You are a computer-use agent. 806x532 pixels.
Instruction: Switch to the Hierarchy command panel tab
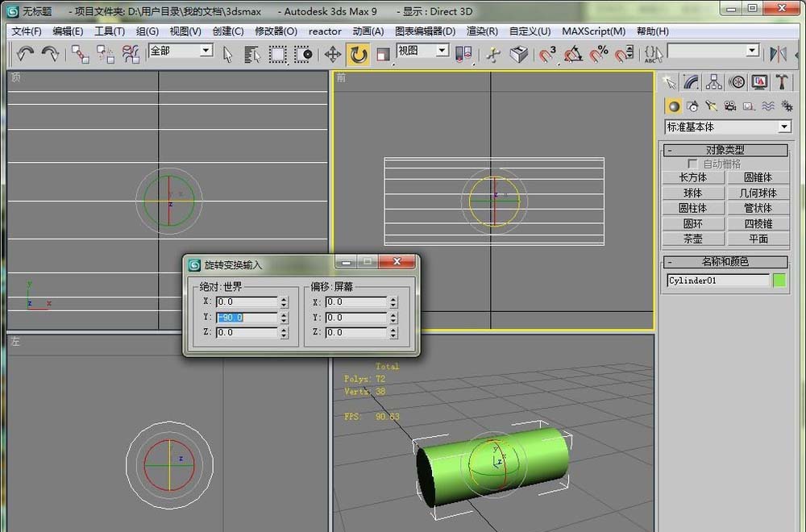[713, 81]
